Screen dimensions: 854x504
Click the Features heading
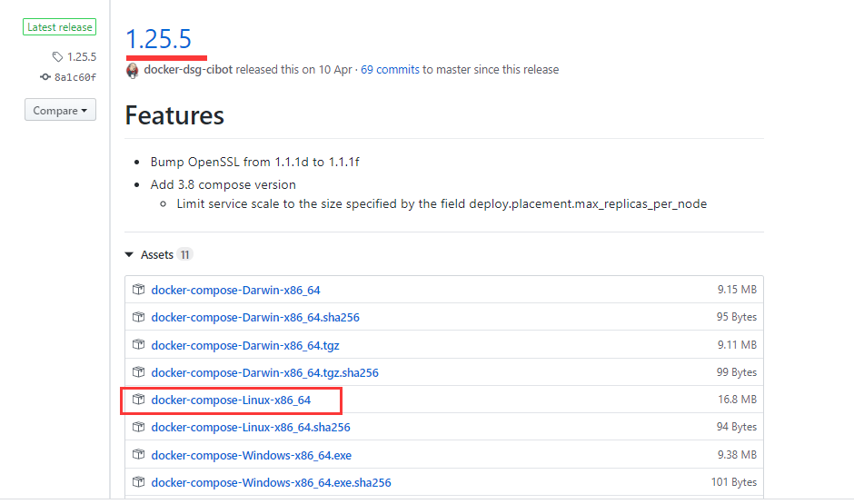point(174,115)
